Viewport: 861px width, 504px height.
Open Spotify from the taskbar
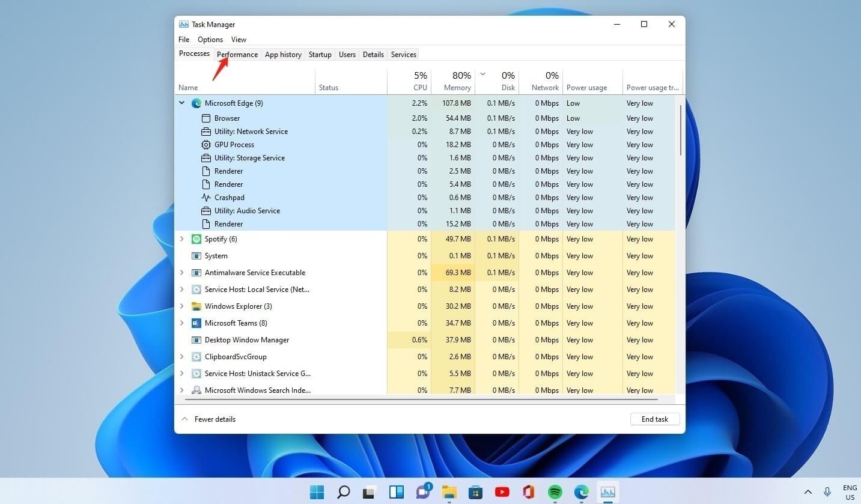coord(555,492)
